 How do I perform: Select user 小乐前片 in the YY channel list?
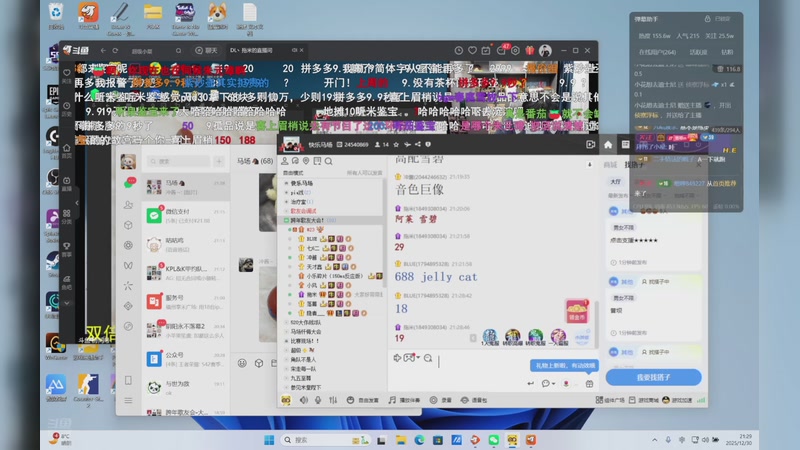tap(334, 276)
